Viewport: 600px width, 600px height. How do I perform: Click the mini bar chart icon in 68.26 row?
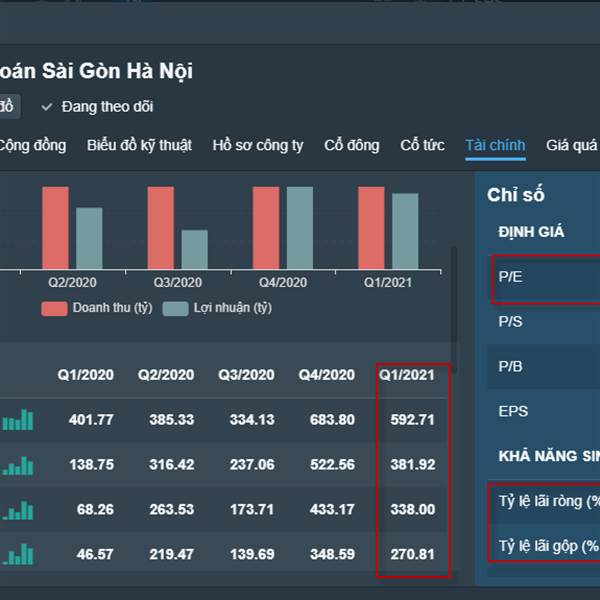[x=18, y=510]
